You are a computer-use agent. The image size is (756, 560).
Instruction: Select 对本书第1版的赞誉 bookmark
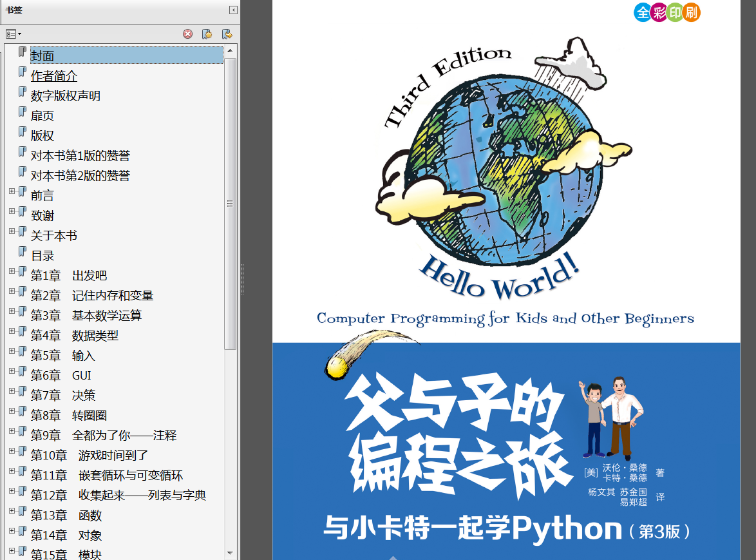pos(80,155)
